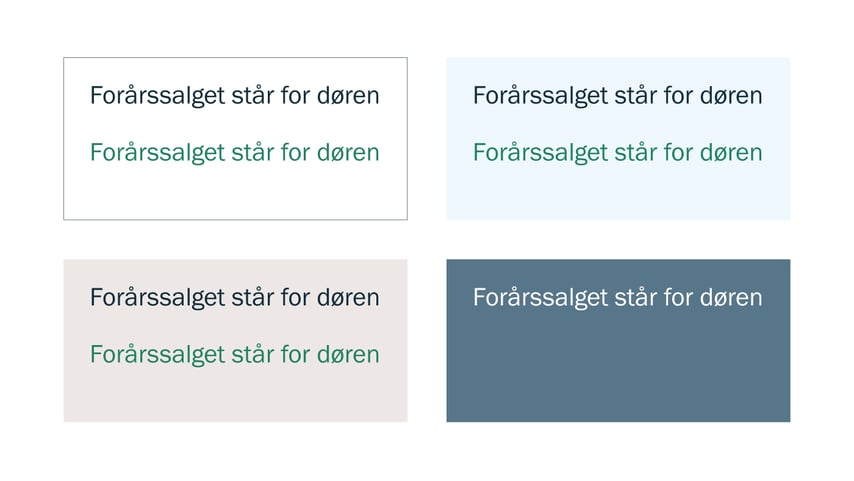
Task: Click the empty area inside the white outlined box
Action: 235,195
